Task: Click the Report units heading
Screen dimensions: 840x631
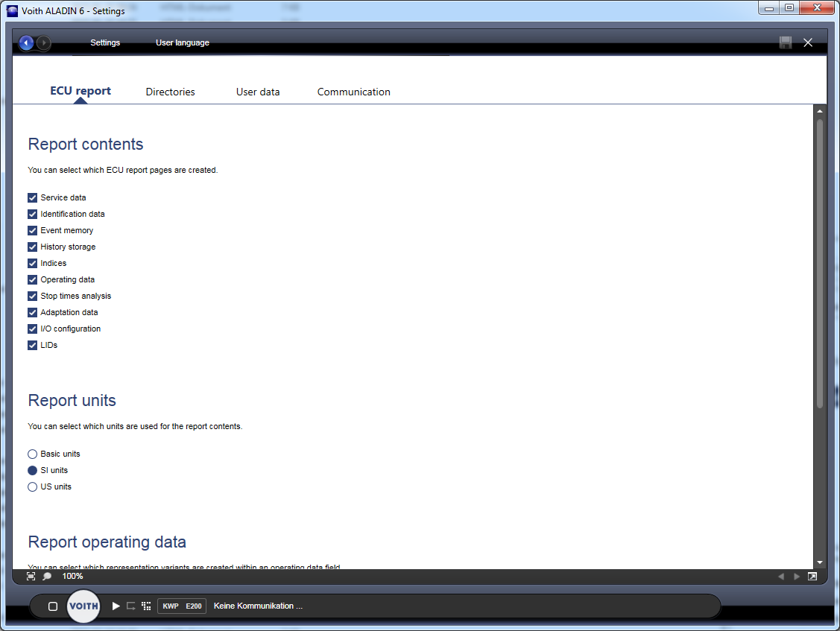Action: pyautogui.click(x=72, y=401)
